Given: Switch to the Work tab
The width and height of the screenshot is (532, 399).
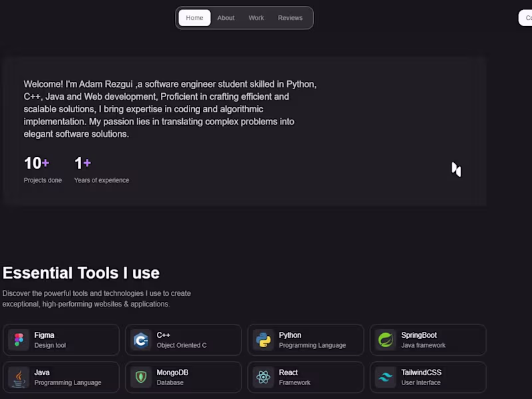Looking at the screenshot, I should [x=256, y=18].
